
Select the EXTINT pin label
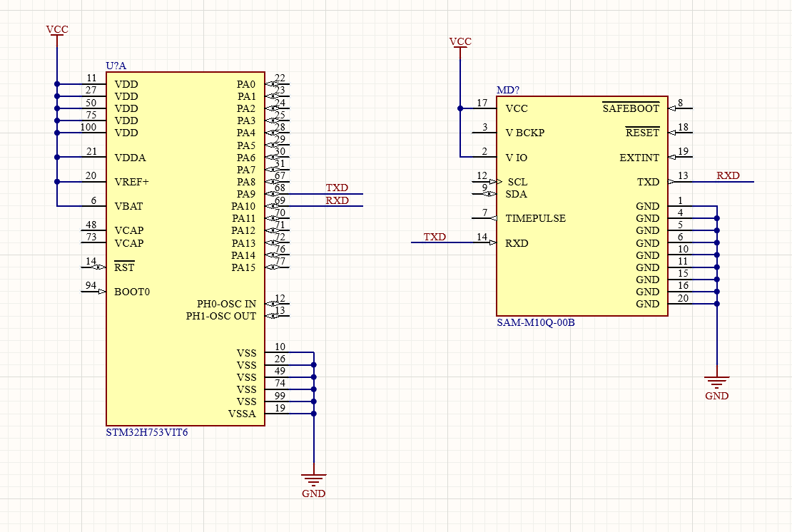639,158
